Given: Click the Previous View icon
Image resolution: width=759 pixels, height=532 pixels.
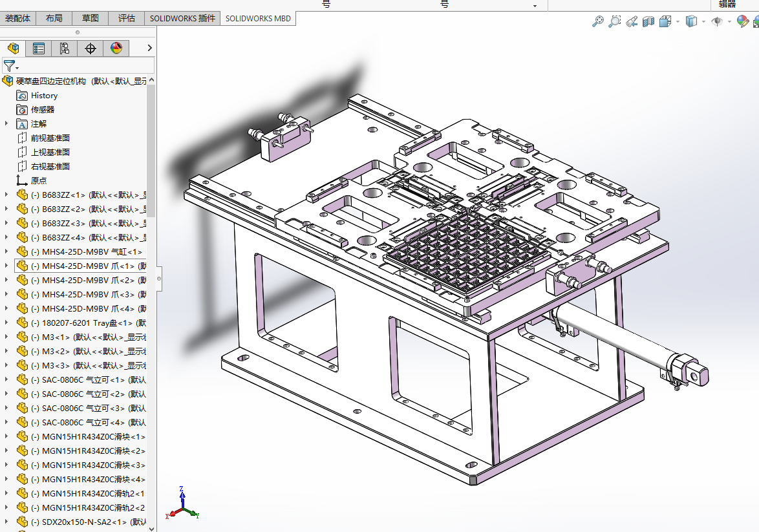Looking at the screenshot, I should click(x=632, y=21).
